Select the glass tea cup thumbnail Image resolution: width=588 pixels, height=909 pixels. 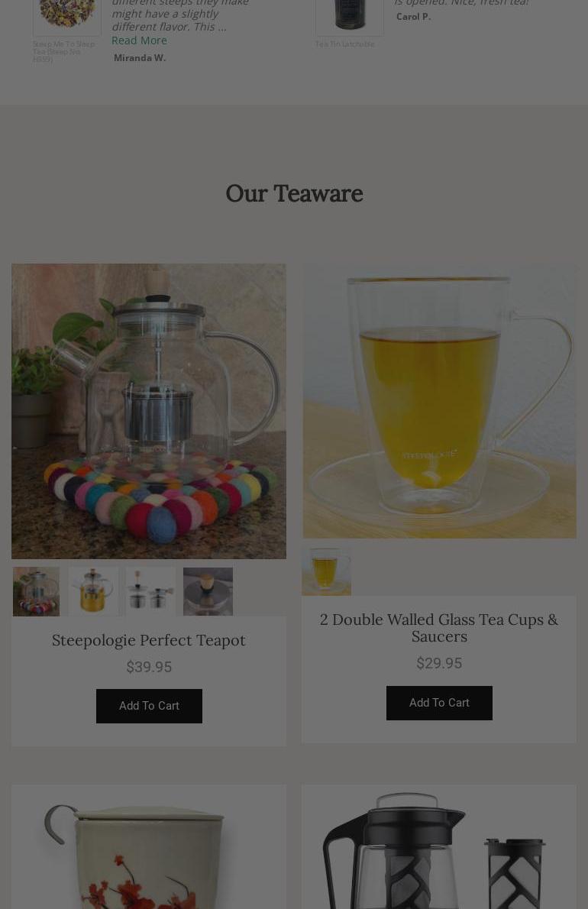click(326, 571)
